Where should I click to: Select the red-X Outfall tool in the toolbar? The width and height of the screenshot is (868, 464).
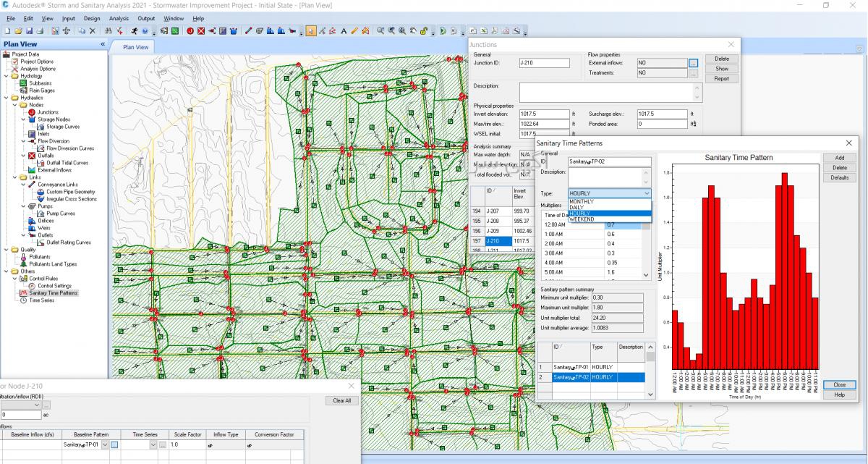(200, 31)
